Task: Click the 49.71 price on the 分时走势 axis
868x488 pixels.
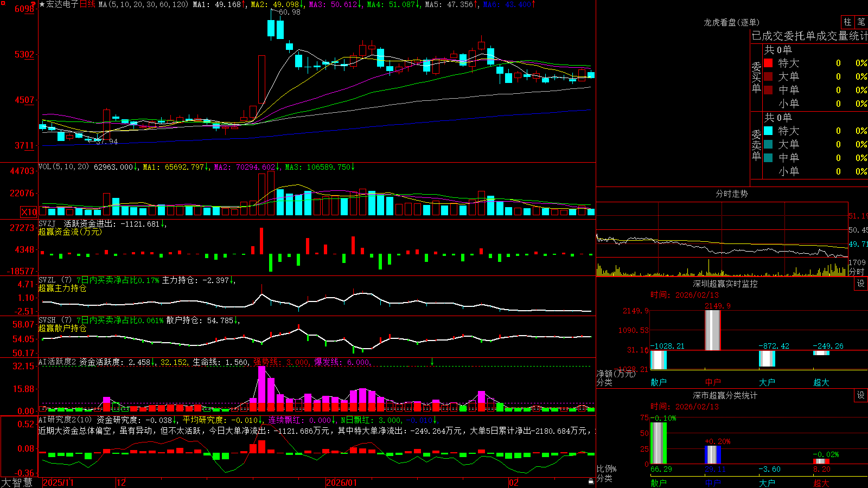Action: point(858,245)
